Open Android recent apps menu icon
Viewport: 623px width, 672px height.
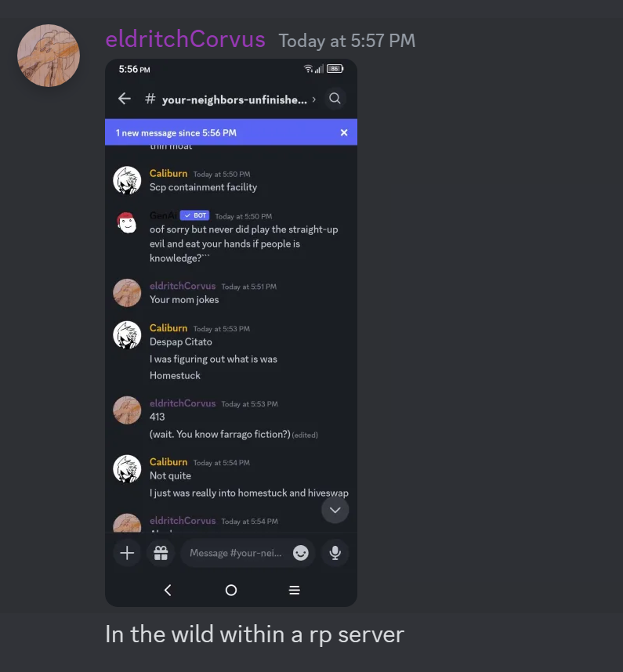click(x=294, y=590)
